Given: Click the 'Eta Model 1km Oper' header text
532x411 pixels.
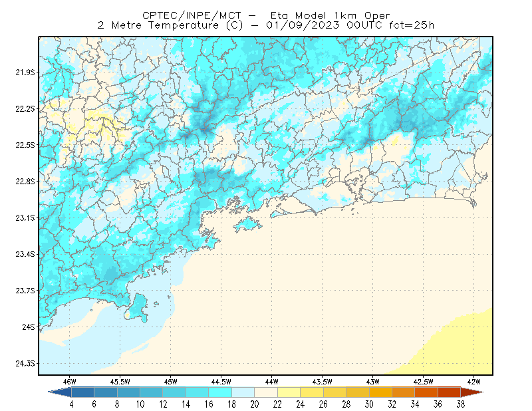Looking at the screenshot, I should (330, 15).
